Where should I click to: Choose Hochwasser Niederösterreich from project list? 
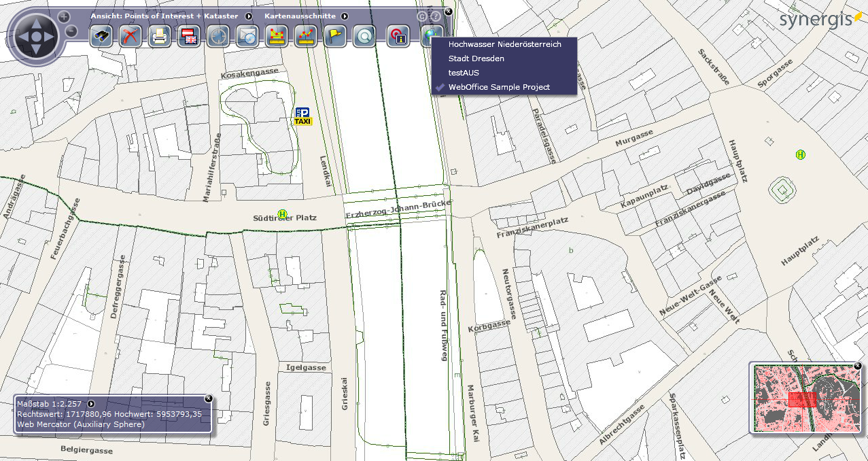click(x=504, y=44)
